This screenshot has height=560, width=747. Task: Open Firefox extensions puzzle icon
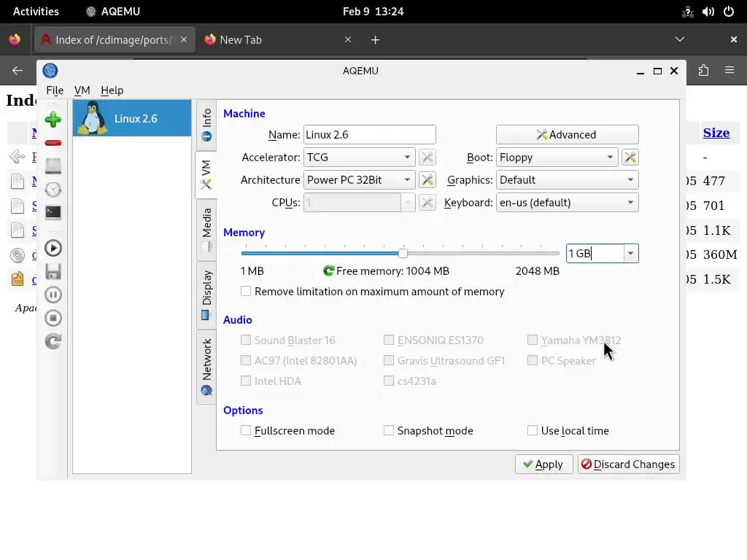[703, 71]
